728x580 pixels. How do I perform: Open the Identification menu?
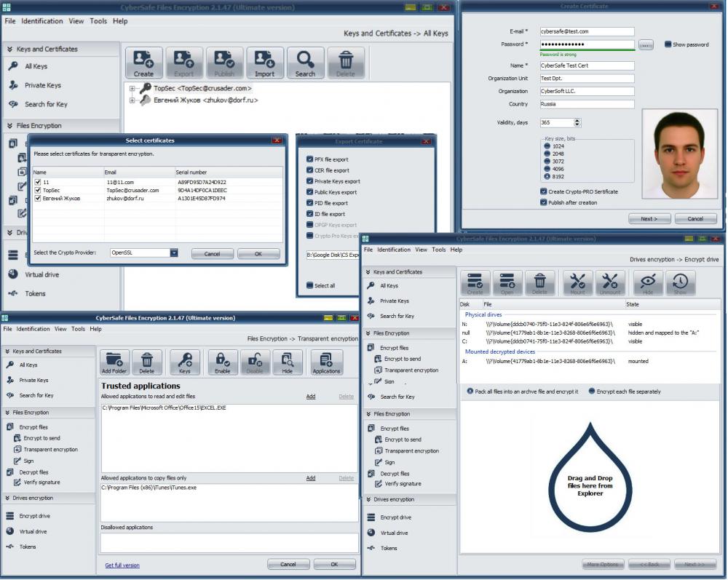[42, 21]
